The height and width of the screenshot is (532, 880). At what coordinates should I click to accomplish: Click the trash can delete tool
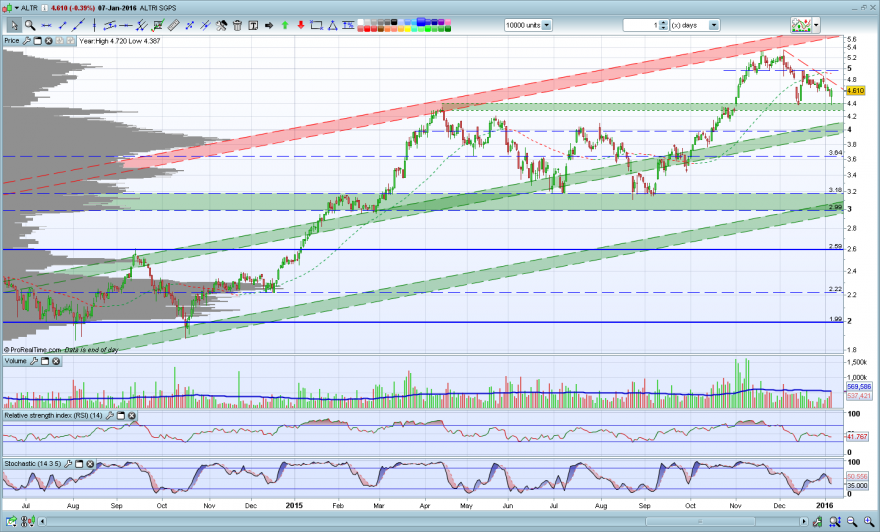(x=237, y=25)
